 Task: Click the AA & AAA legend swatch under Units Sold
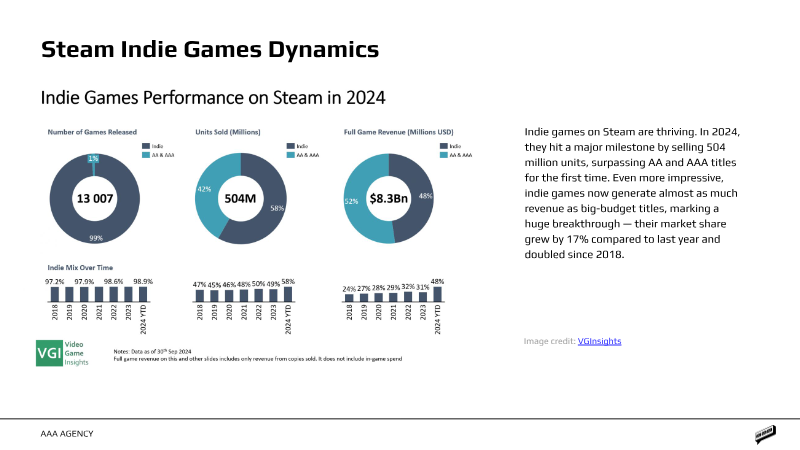[x=288, y=155]
